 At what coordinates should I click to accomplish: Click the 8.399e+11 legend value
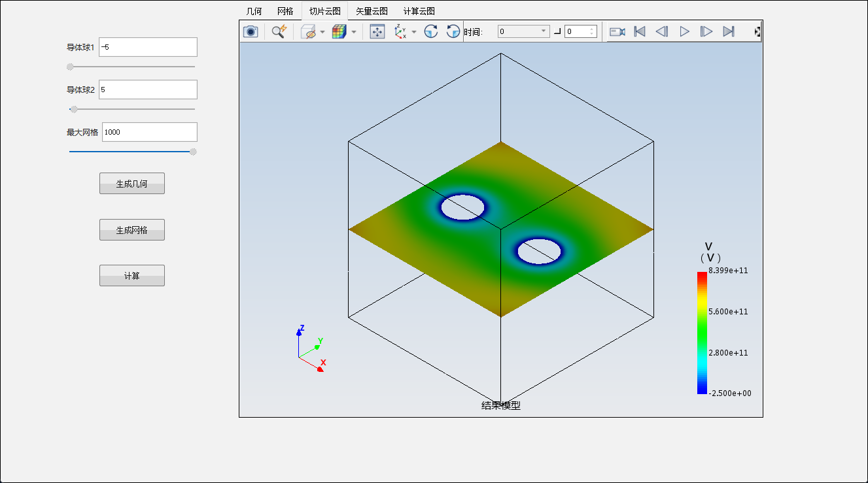(x=728, y=271)
